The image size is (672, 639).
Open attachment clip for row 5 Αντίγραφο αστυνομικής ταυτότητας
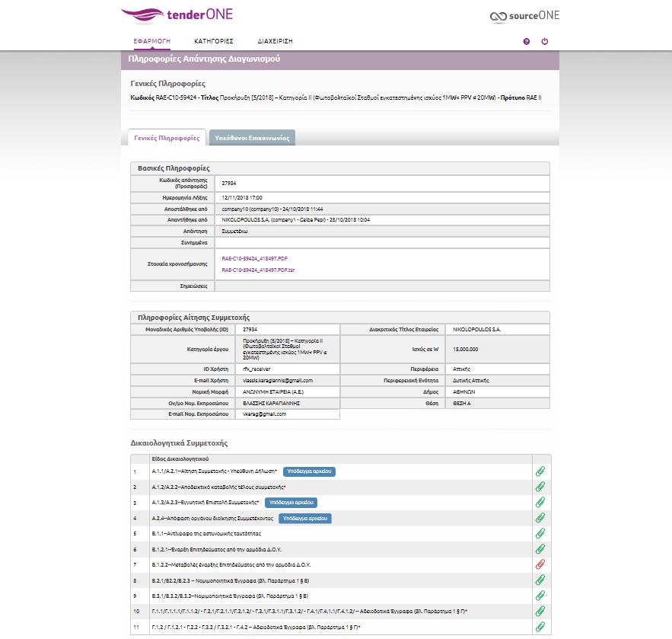pyautogui.click(x=540, y=533)
